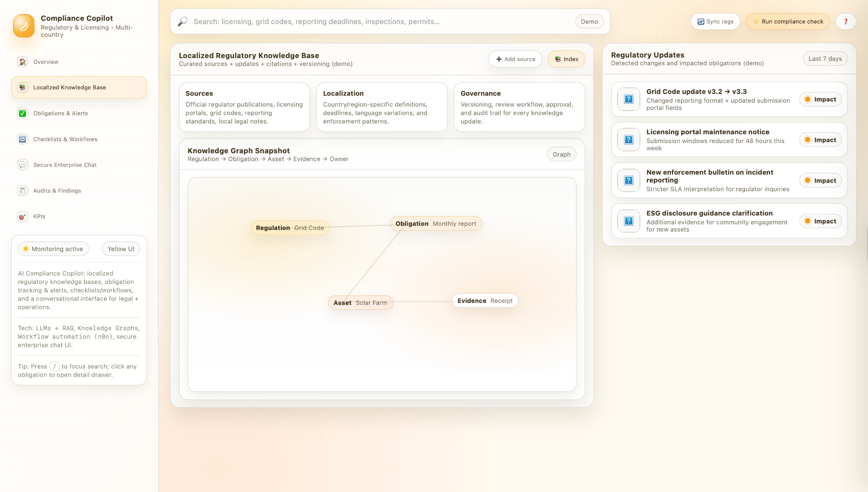Toggle the Monitoring active status pill
Screen dimensions: 868x492
point(53,249)
